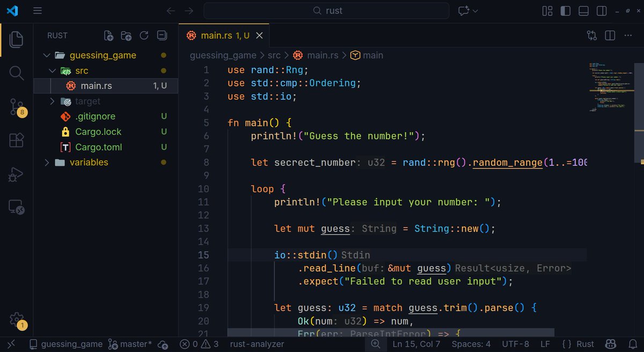The image size is (644, 352).
Task: Open the Run and Debug view
Action: [x=17, y=174]
